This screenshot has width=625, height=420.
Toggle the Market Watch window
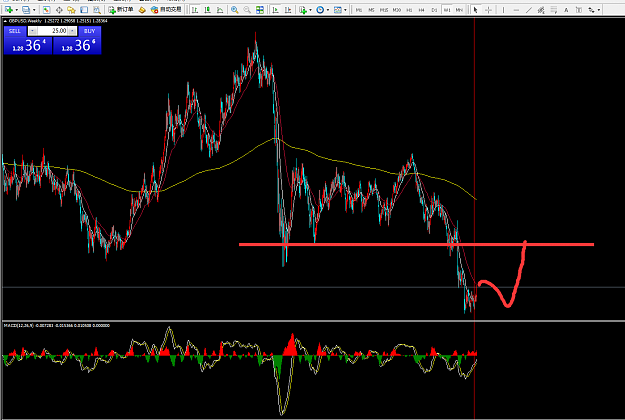(47, 10)
